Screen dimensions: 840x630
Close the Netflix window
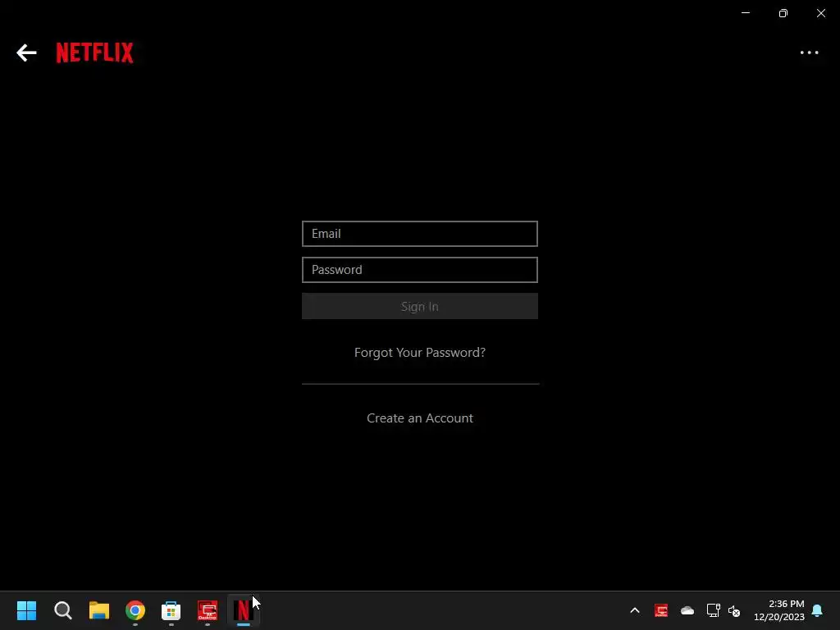coord(820,13)
